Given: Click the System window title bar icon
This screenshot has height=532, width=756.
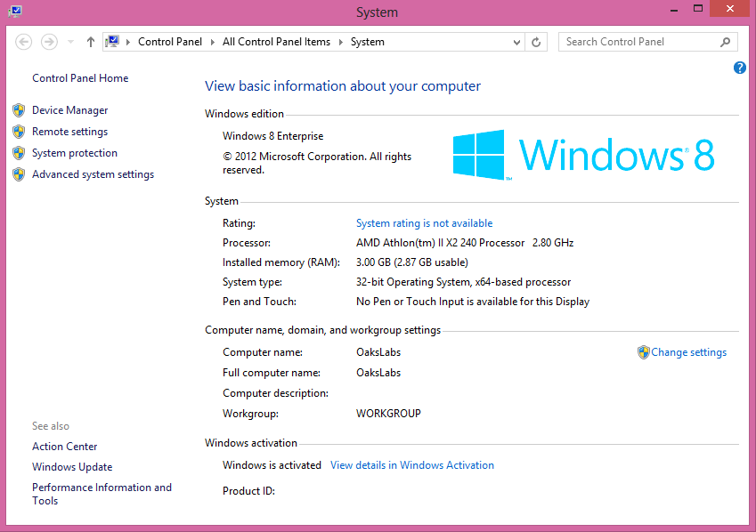Looking at the screenshot, I should tap(15, 11).
